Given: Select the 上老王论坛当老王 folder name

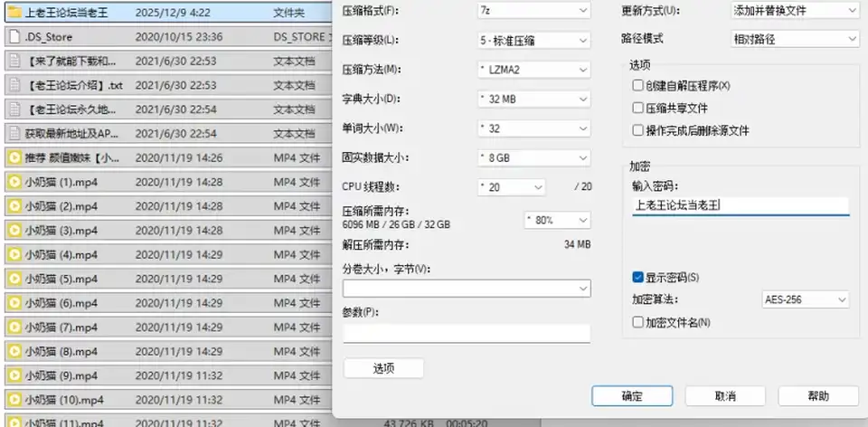Looking at the screenshot, I should (x=66, y=13).
